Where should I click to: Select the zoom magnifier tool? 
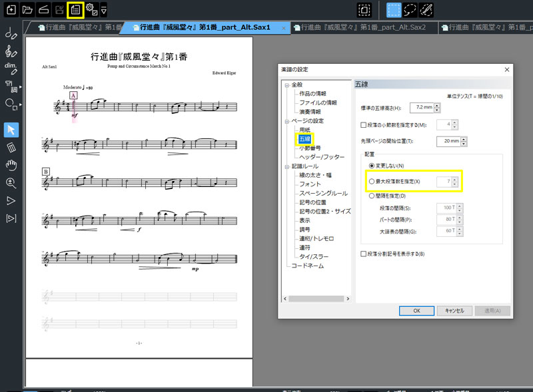[11, 183]
